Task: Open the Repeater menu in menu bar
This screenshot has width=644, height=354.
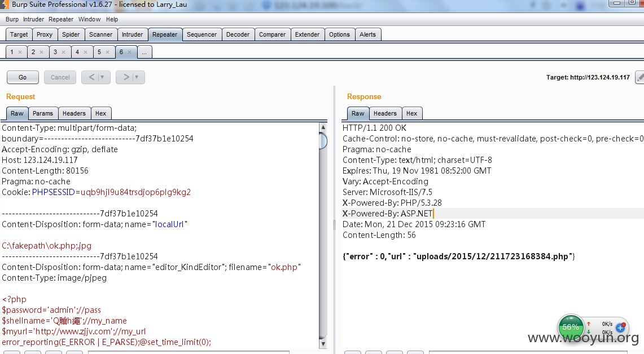Action: [61, 19]
